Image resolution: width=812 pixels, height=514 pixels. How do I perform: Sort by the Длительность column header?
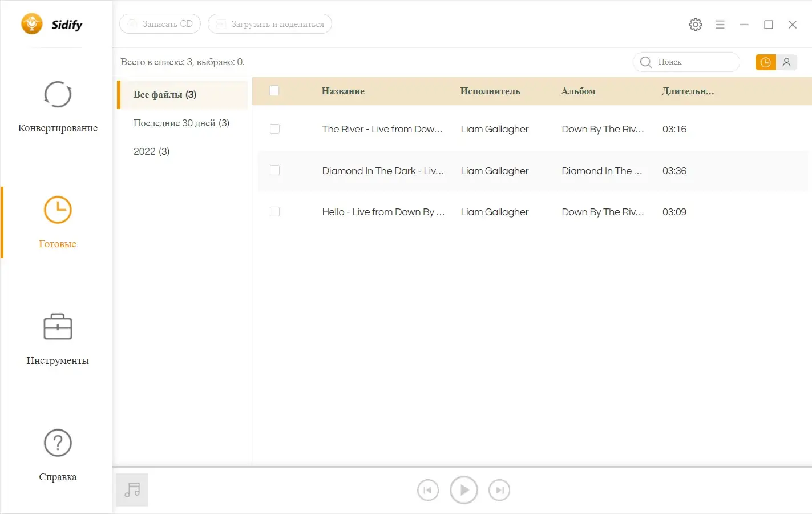688,91
